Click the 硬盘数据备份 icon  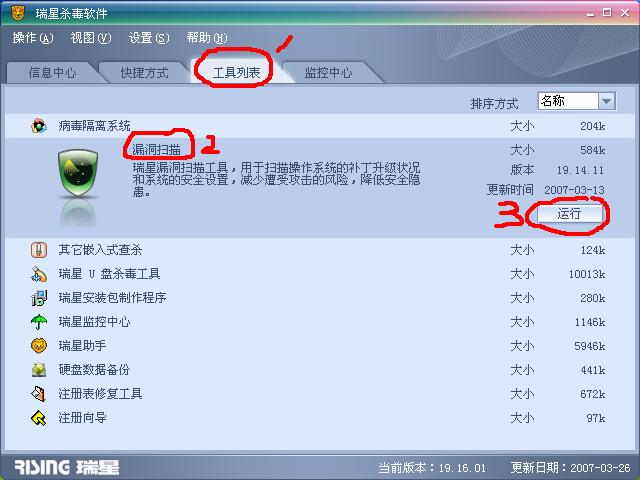tap(39, 370)
